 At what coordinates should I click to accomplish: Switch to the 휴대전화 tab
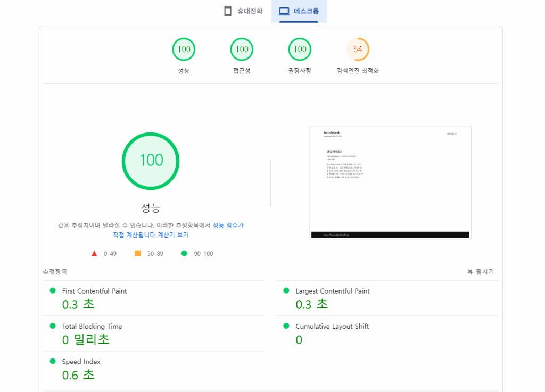click(x=243, y=11)
